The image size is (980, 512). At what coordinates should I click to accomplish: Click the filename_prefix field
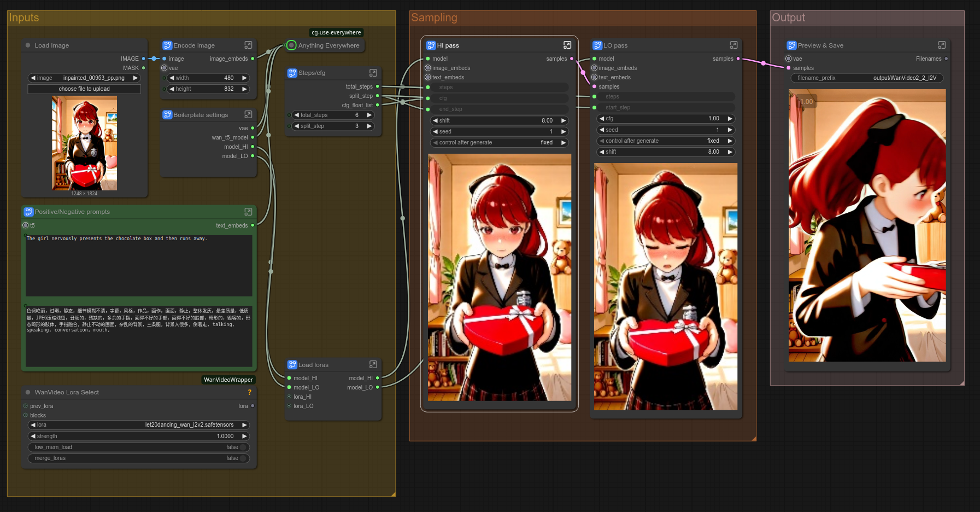(x=867, y=78)
